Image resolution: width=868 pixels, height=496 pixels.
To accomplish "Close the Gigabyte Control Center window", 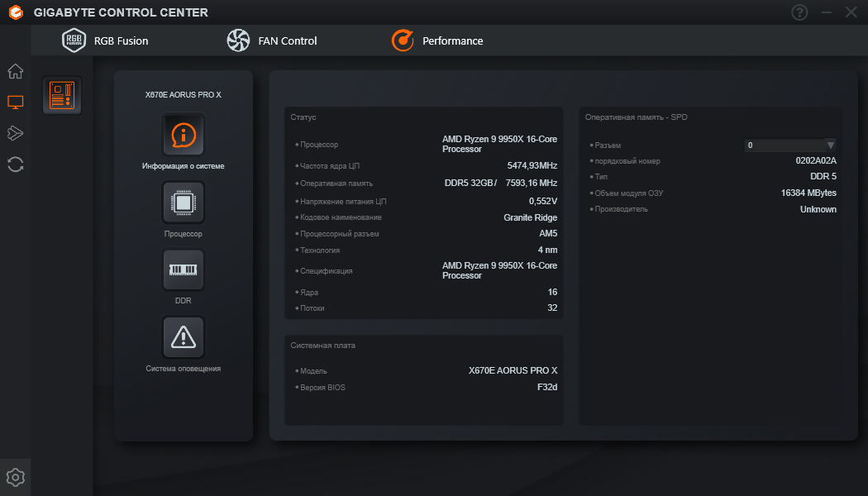I will click(x=851, y=12).
